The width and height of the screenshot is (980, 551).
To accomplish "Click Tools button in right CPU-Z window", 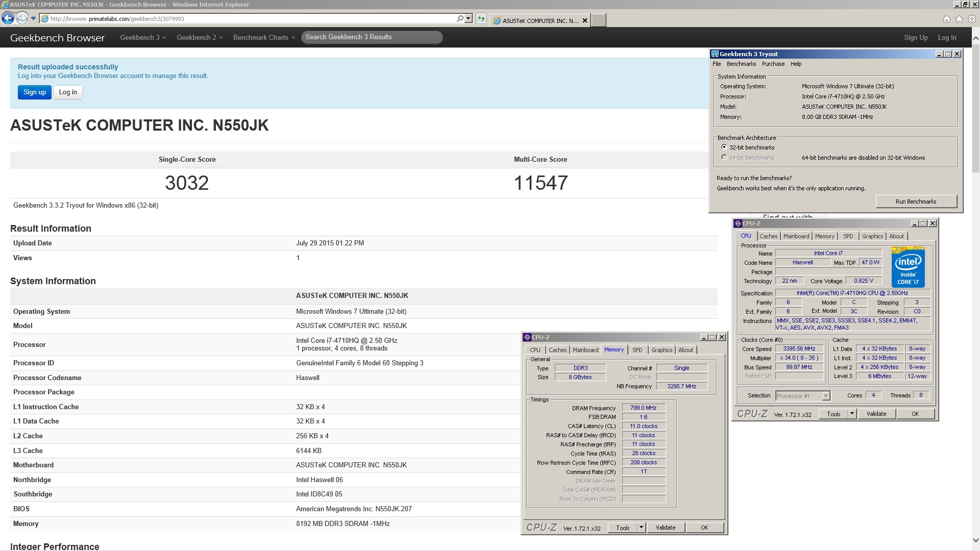I will pos(834,414).
